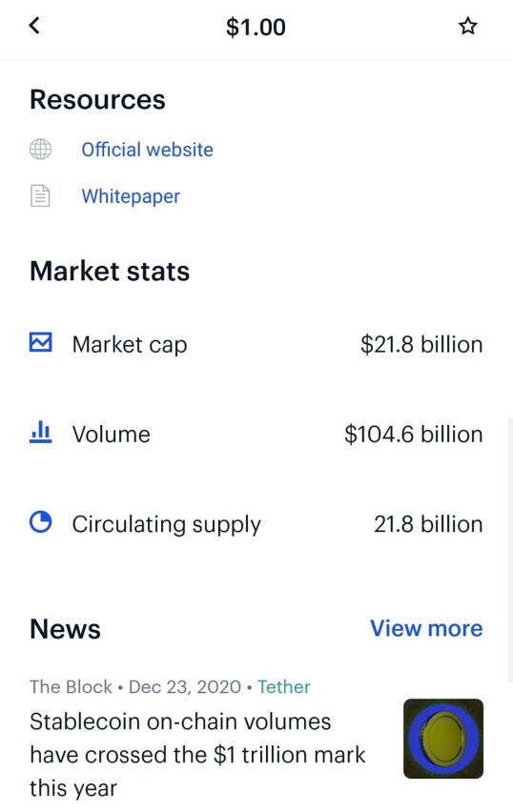Screen dimensions: 513x812
Task: Tap the $104.6 billion volume value
Action: 413,434
